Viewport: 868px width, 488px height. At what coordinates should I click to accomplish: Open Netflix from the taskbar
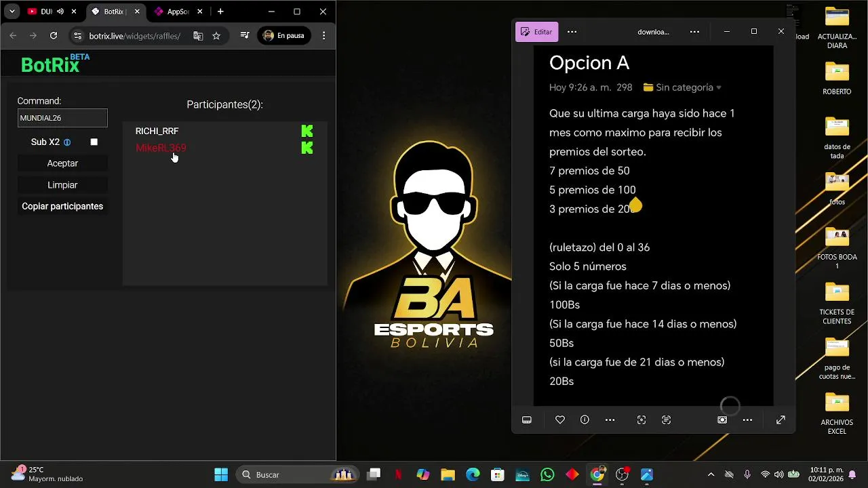pos(399,474)
